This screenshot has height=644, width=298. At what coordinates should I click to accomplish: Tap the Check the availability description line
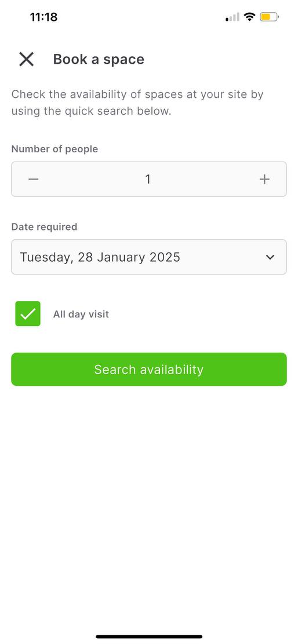[x=137, y=94]
